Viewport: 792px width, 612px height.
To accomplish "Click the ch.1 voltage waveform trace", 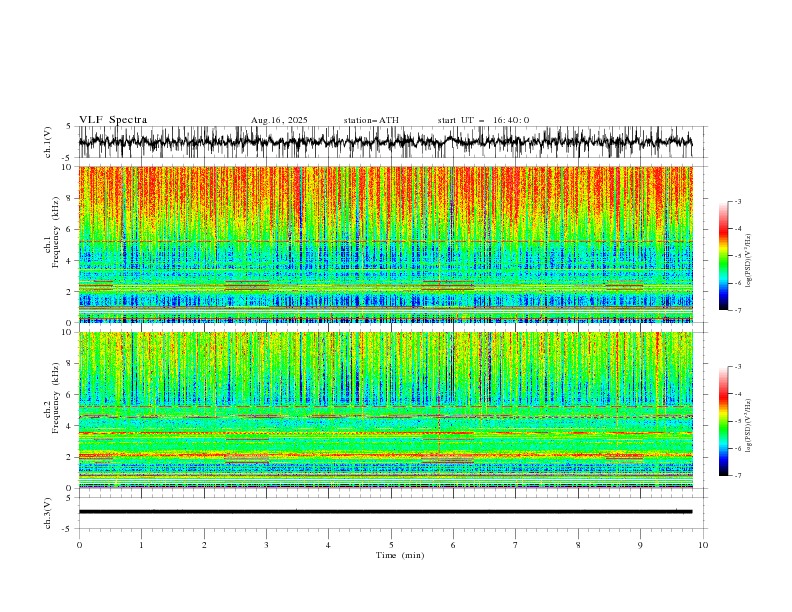I will tap(385, 142).
